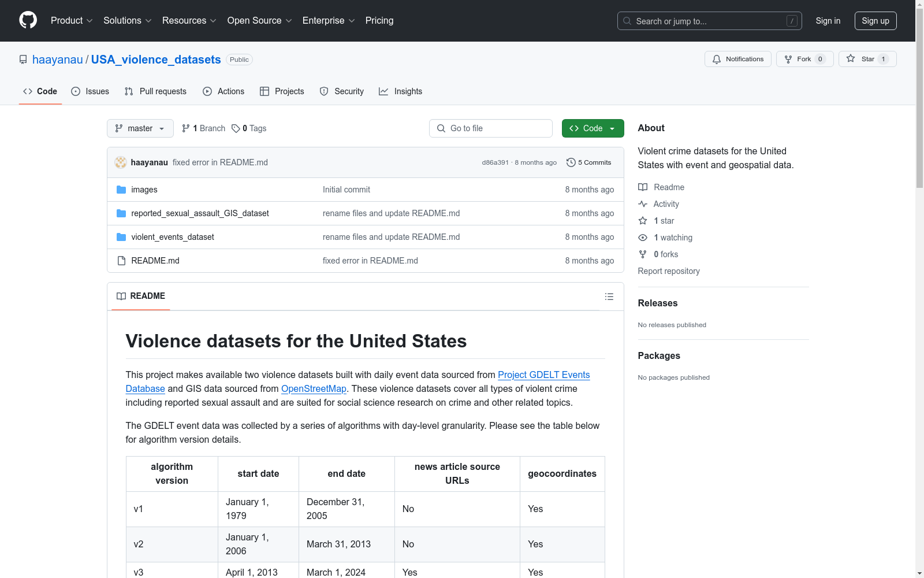This screenshot has width=924, height=578.
Task: Expand the Solutions dropdown
Action: pyautogui.click(x=128, y=21)
